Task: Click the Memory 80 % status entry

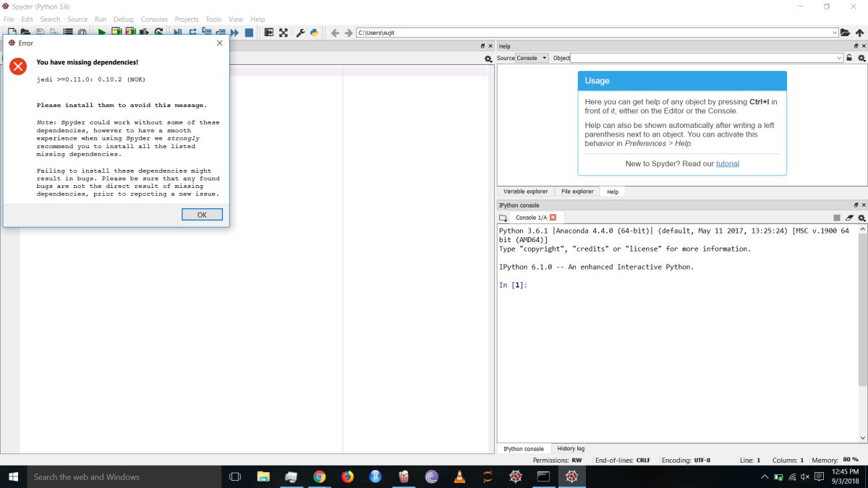Action: pos(835,460)
